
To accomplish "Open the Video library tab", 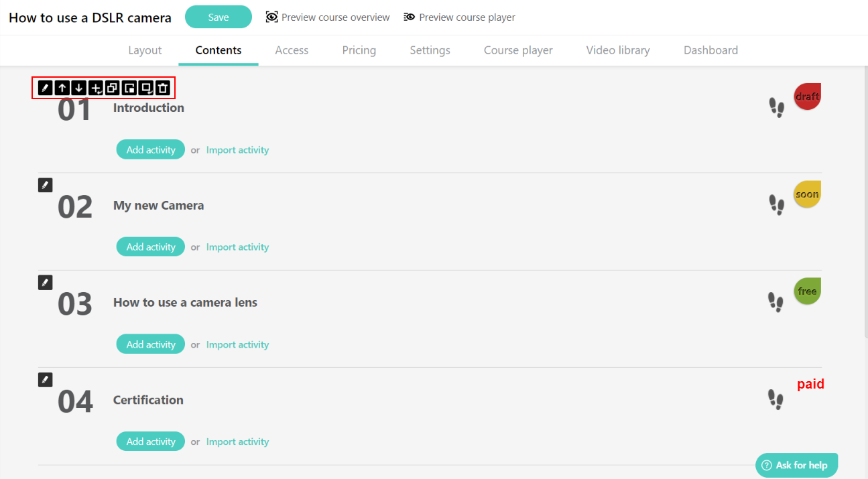I will coord(617,50).
